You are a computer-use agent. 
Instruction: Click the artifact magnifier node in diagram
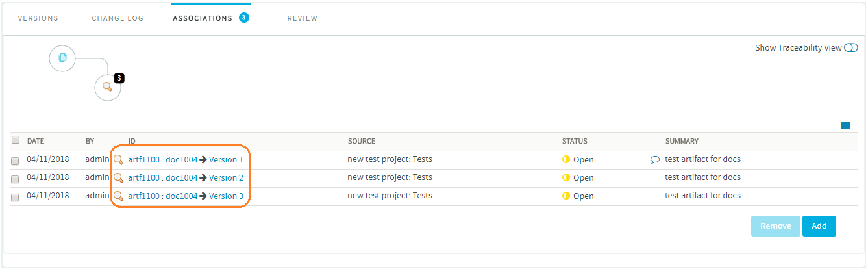click(108, 87)
